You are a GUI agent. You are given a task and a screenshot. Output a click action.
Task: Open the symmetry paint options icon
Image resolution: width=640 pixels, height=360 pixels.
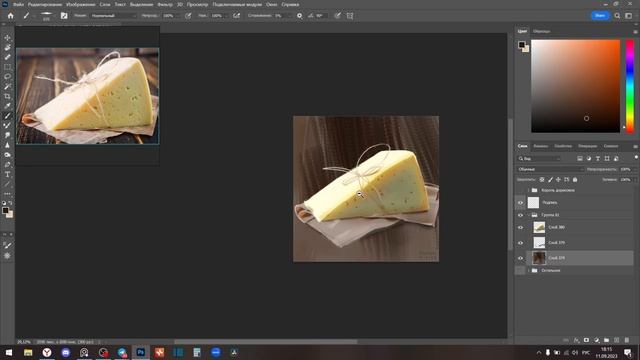click(x=350, y=16)
